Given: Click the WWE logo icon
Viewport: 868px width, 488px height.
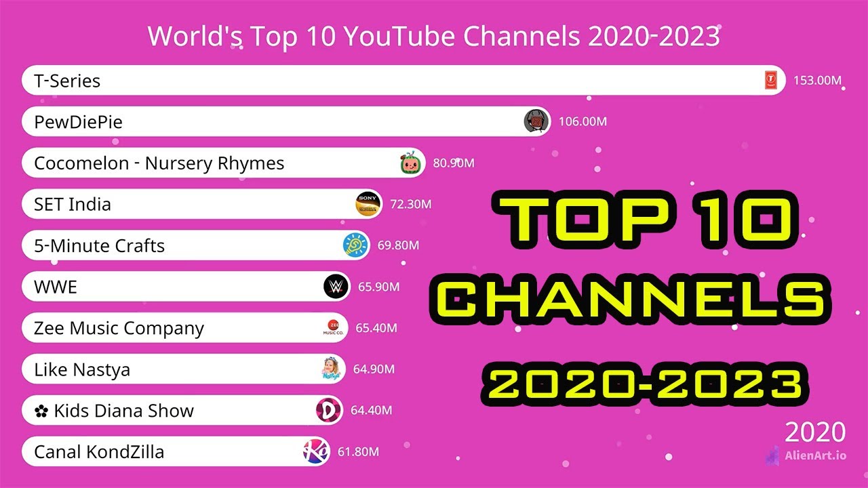Looking at the screenshot, I should [336, 287].
